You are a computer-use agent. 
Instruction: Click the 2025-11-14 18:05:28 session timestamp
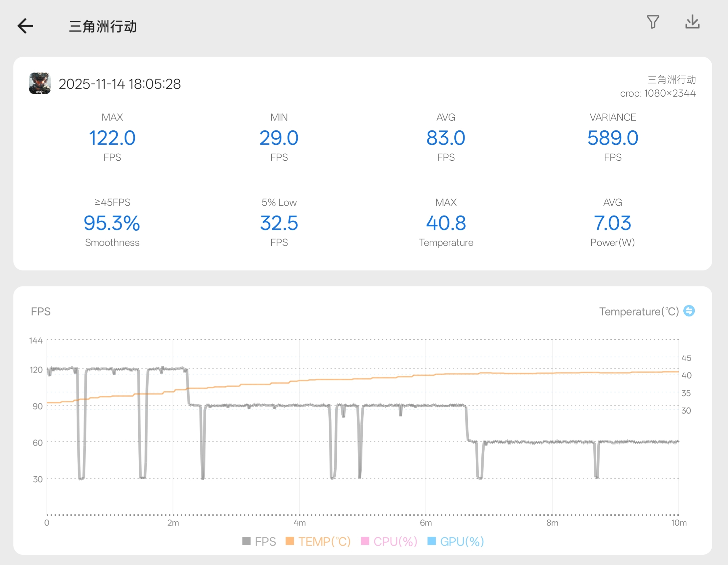click(120, 84)
